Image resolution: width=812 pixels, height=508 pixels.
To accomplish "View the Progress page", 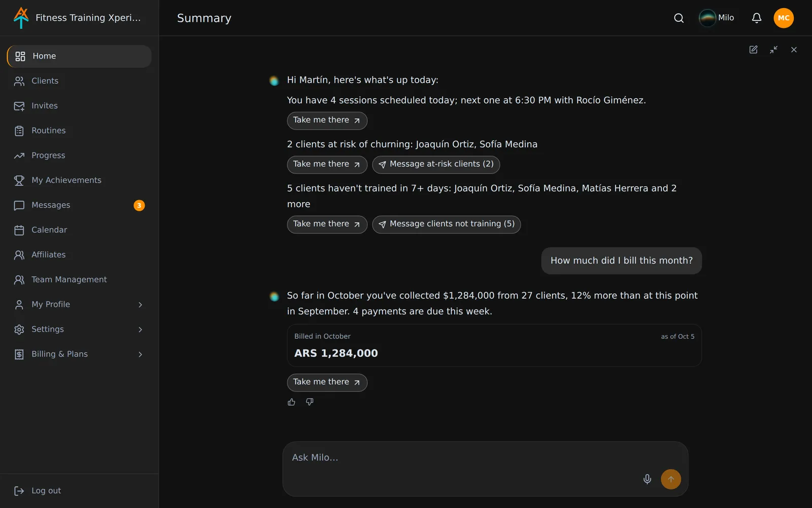I will pyautogui.click(x=79, y=155).
